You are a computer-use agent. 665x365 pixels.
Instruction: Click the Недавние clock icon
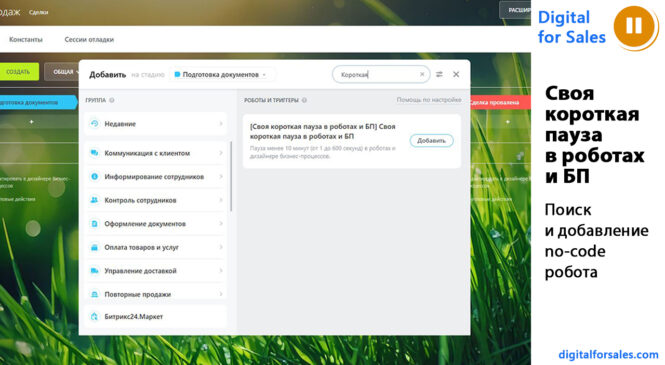[x=94, y=124]
